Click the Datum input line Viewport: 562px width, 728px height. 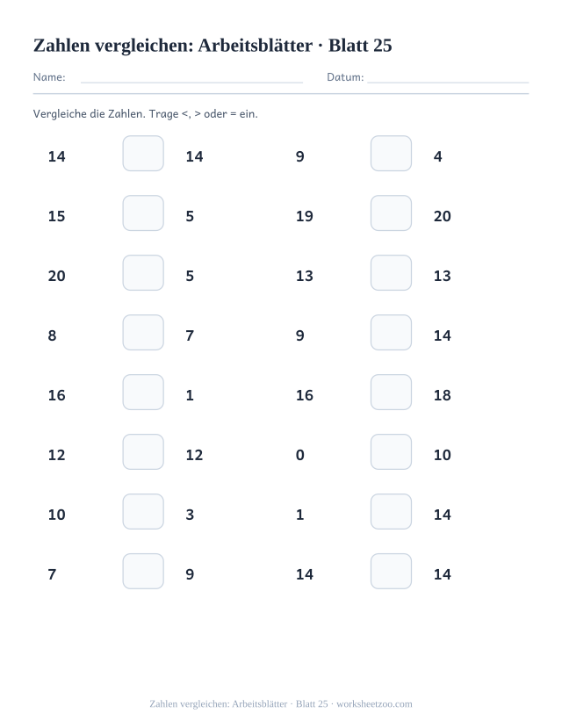448,83
